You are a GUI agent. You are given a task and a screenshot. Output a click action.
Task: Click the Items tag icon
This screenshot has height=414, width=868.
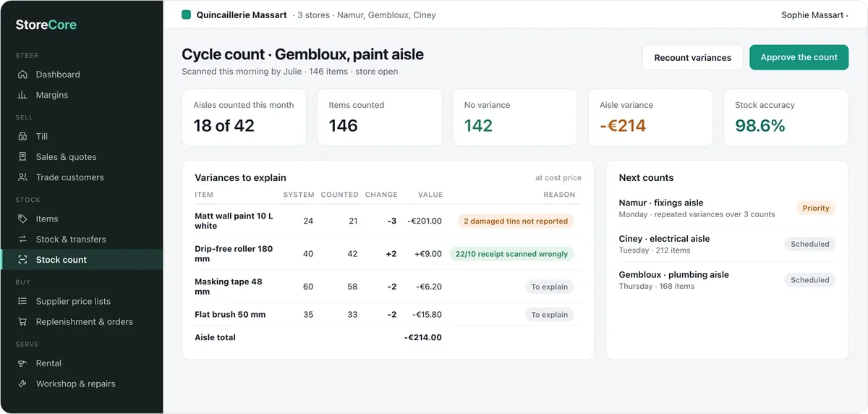pos(22,219)
